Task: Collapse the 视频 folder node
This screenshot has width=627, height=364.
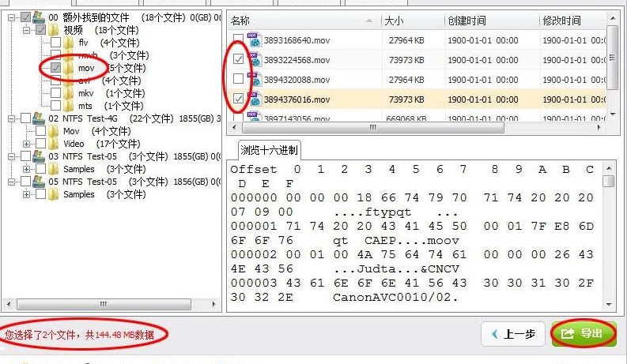Action: 26,30
